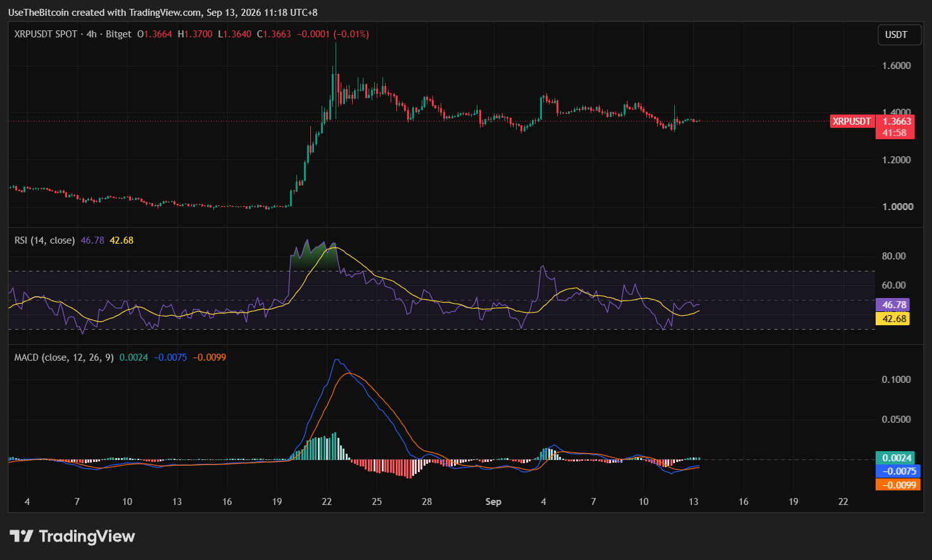
Task: Click the 1.0000 price axis label
Action: point(897,207)
